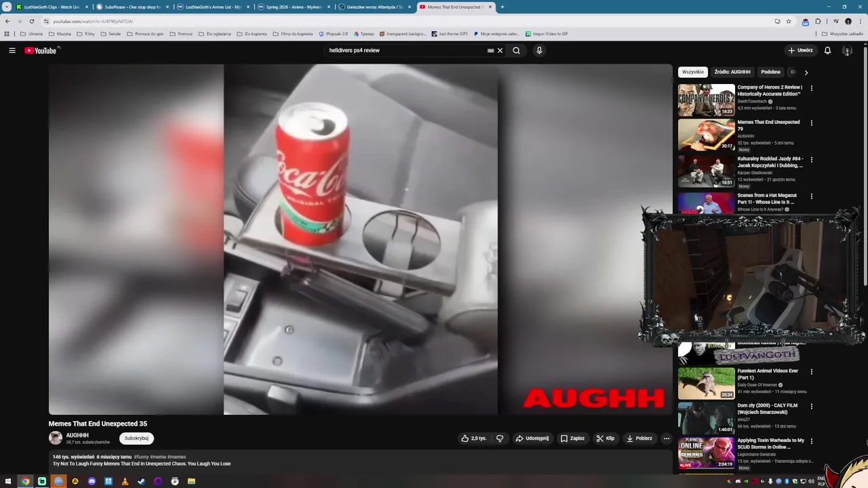Open the Imgur Video to GIF bookmark
The image size is (868, 488).
[x=547, y=33]
